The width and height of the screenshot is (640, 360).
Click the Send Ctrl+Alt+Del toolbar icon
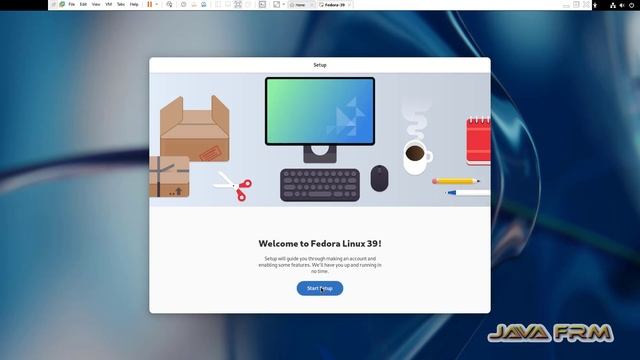coord(169,4)
